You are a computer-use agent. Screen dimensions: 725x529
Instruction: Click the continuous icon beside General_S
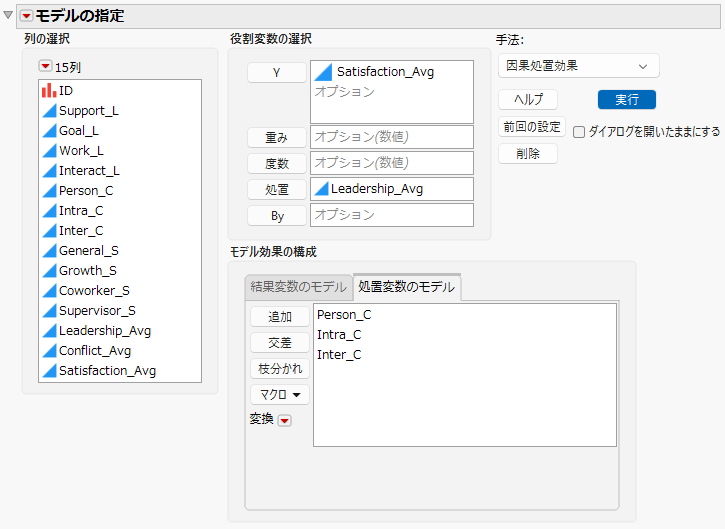[x=49, y=251]
